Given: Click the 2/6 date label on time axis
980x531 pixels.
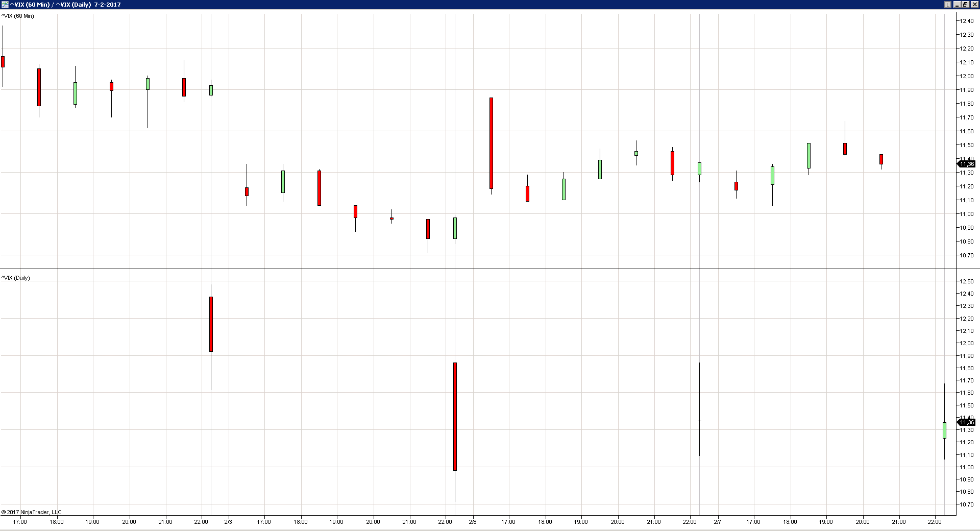Looking at the screenshot, I should point(473,522).
